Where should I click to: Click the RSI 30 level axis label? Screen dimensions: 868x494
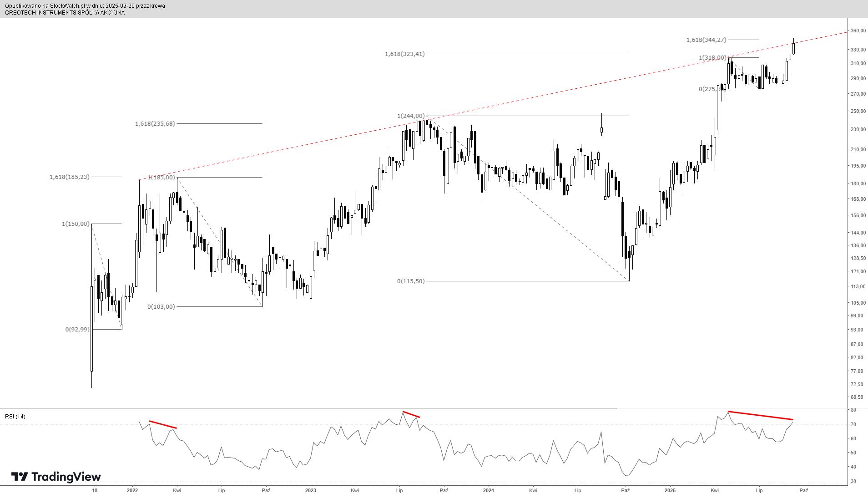(853, 481)
